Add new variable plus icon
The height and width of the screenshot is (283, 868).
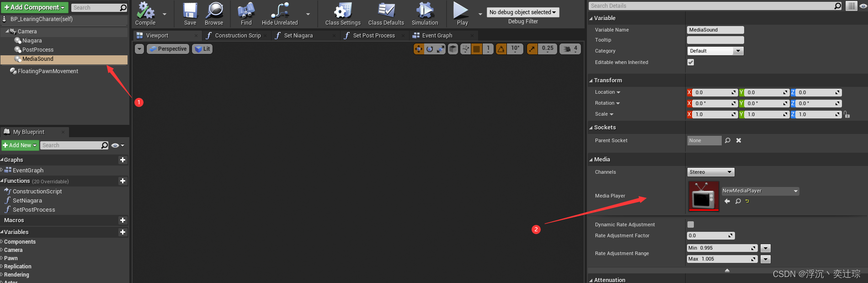tap(122, 232)
